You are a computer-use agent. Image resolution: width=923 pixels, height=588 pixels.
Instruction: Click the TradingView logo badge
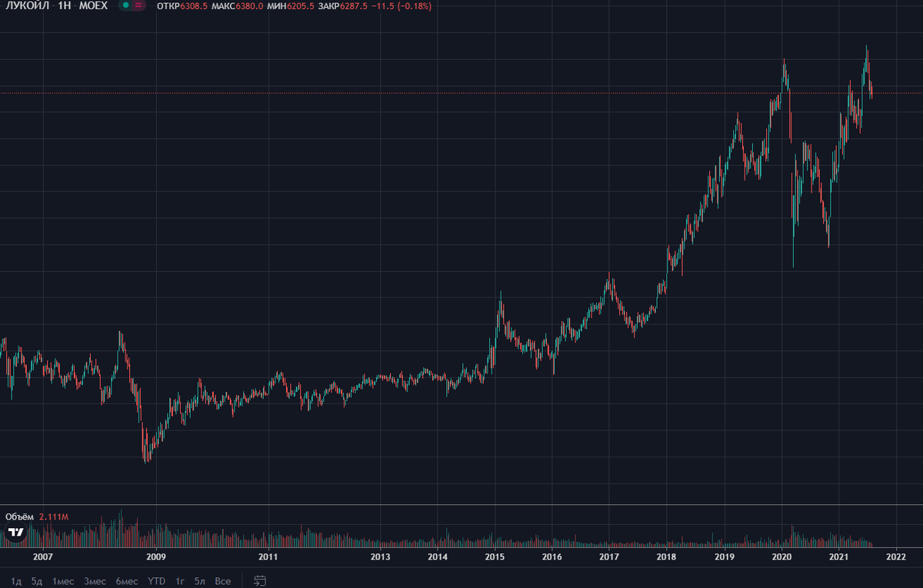[x=15, y=532]
